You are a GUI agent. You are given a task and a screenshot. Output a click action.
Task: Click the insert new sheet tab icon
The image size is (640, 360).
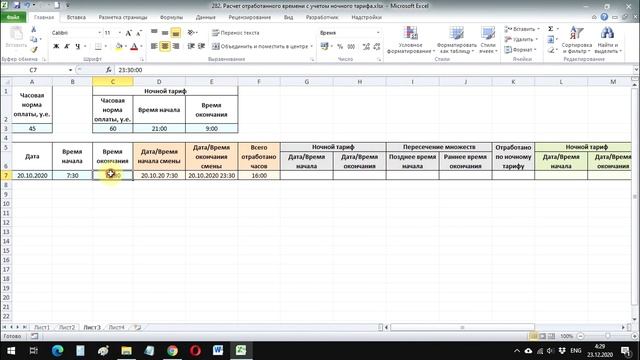pos(138,327)
